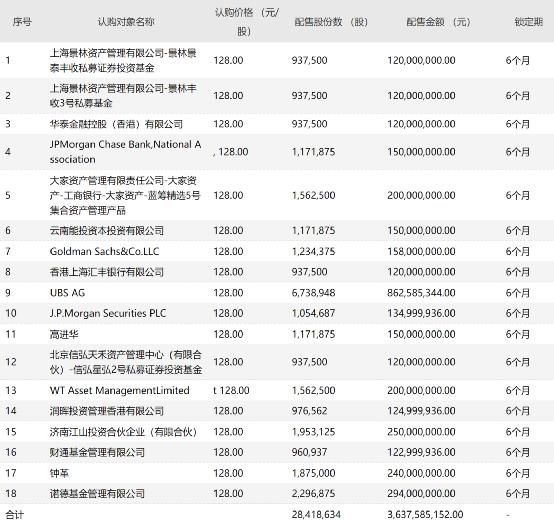This screenshot has height=522, width=554.
Task: Click the total shares 28,418,634 cell
Action: click(x=316, y=515)
